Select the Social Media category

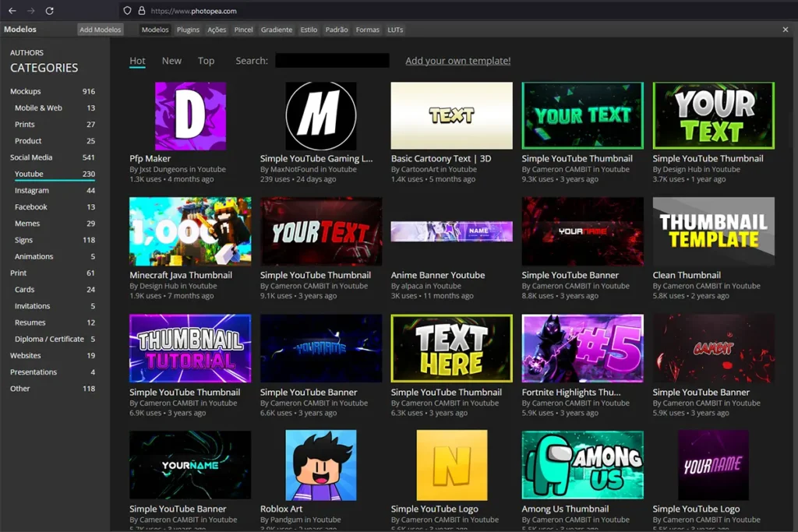click(52, 157)
